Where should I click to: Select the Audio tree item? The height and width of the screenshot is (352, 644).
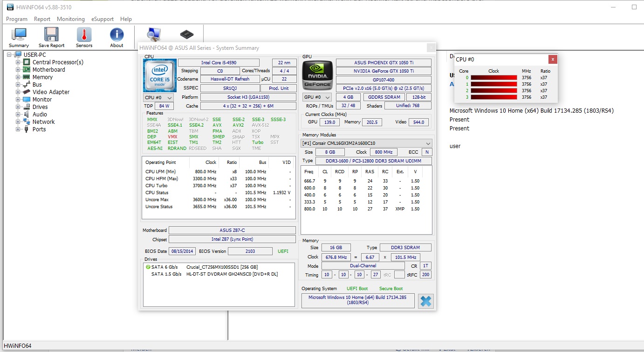pyautogui.click(x=40, y=114)
